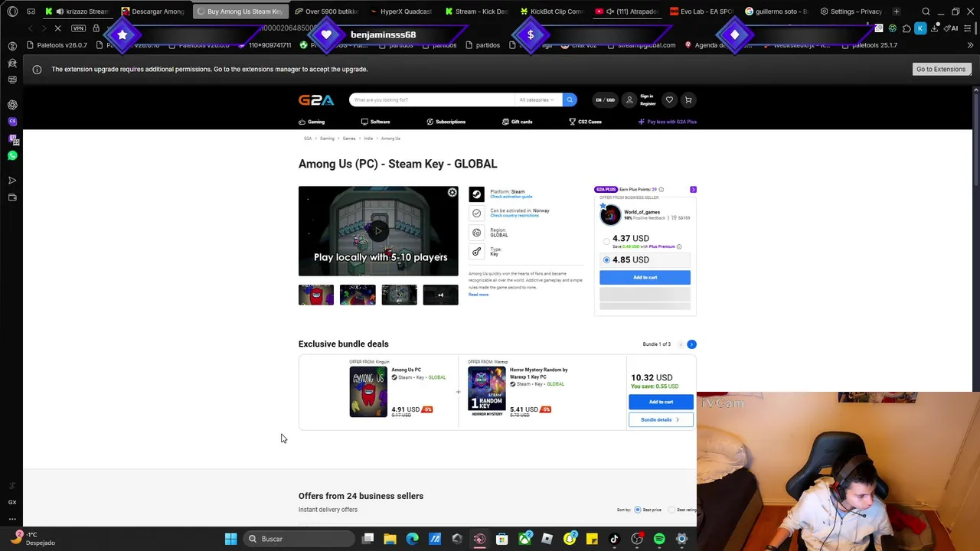Open new tab plus button
Viewport: 980px width, 551px height.
[897, 11]
